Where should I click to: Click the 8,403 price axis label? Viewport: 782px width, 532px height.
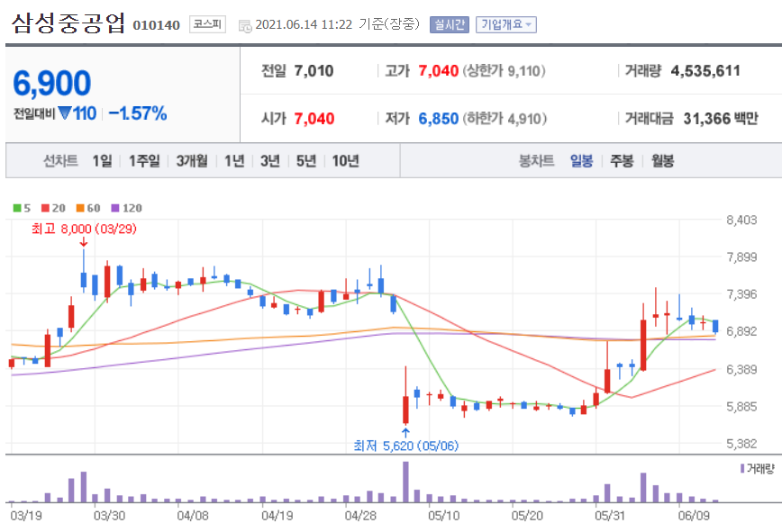741,220
